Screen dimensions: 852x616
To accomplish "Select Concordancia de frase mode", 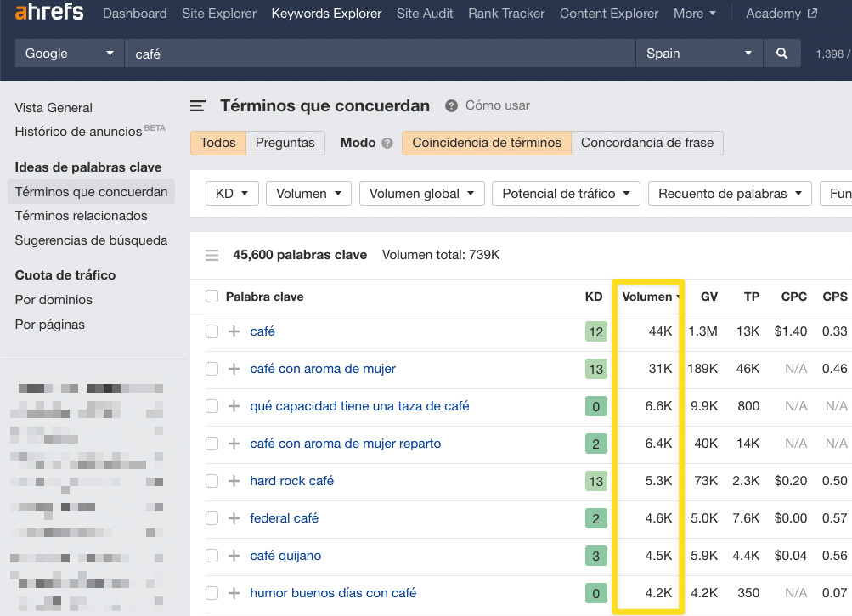I will (647, 143).
